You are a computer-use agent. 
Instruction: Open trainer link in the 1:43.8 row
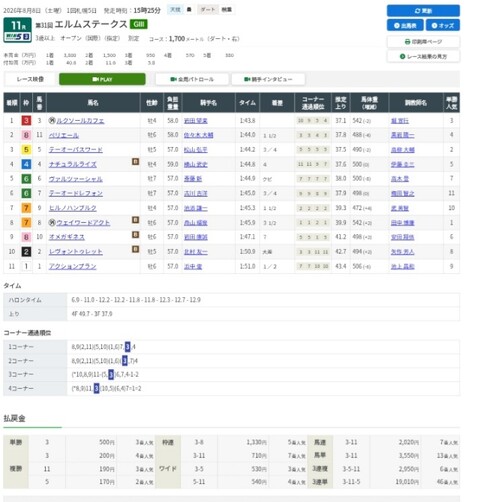point(400,121)
